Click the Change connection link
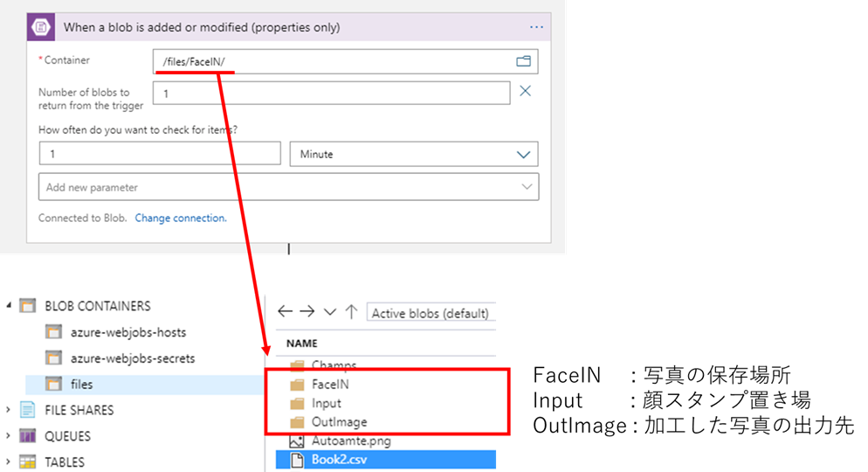This screenshot has height=472, width=868. click(x=181, y=218)
